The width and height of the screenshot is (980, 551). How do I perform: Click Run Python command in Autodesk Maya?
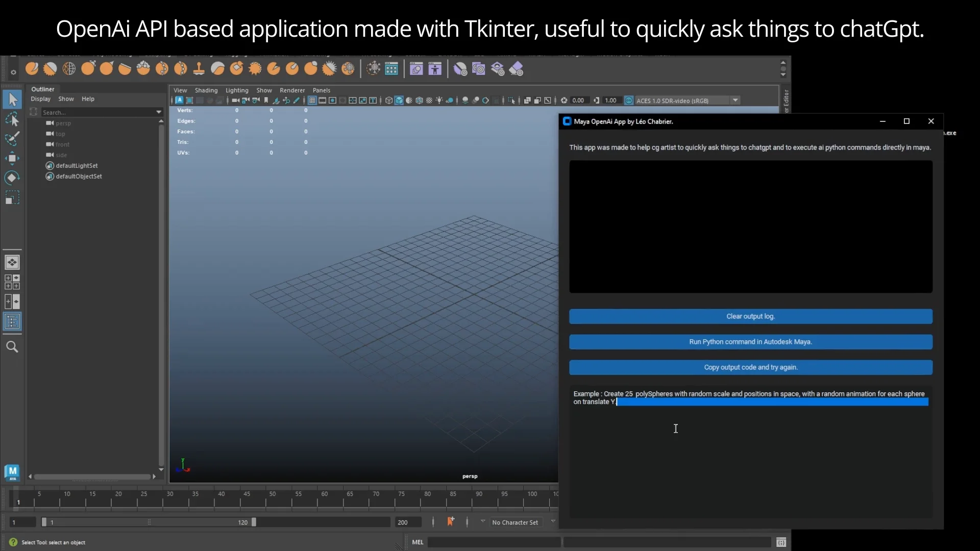(x=750, y=342)
